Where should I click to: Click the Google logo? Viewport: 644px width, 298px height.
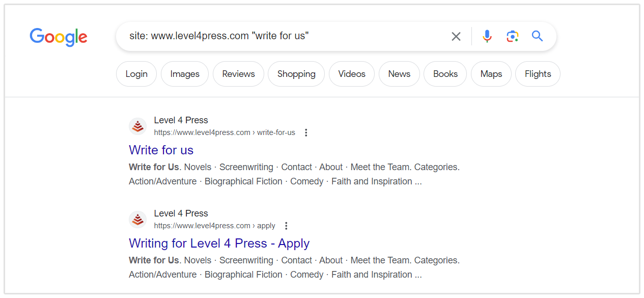pyautogui.click(x=59, y=37)
